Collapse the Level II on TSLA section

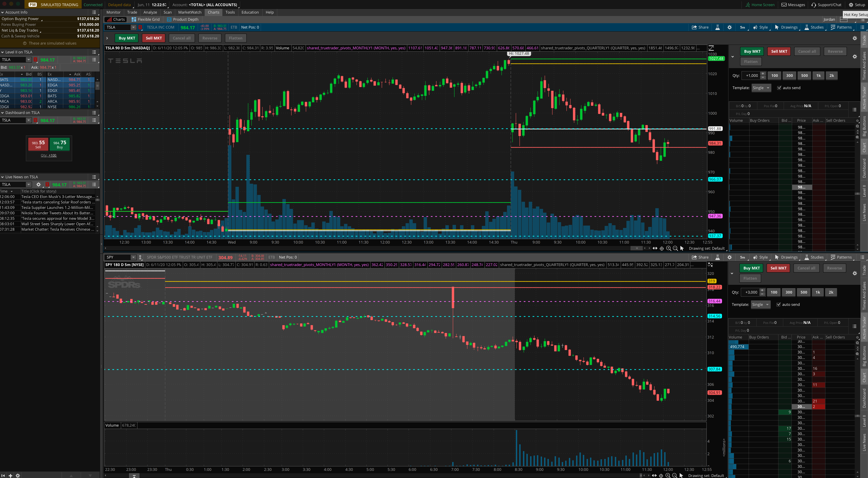pyautogui.click(x=3, y=52)
